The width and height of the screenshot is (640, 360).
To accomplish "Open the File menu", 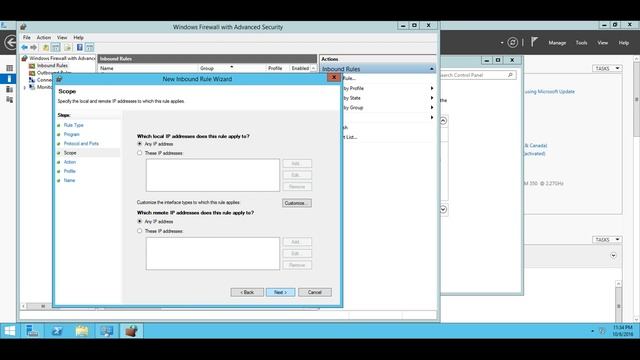I will coord(27,38).
